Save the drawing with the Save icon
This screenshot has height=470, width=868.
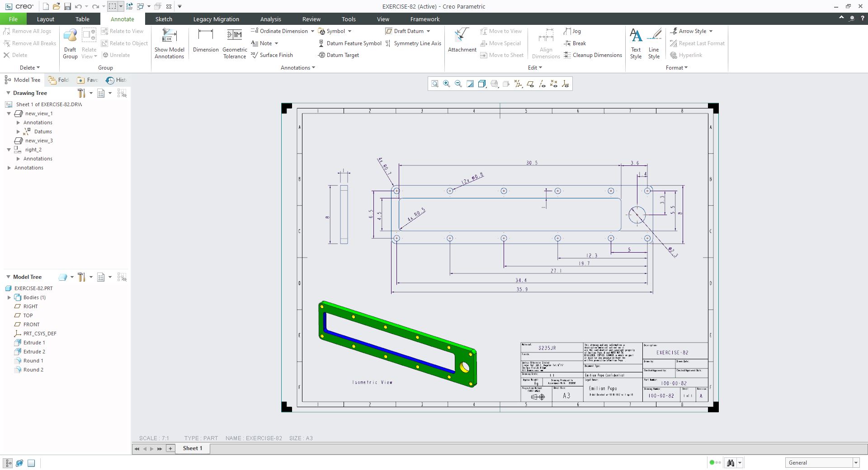click(67, 6)
